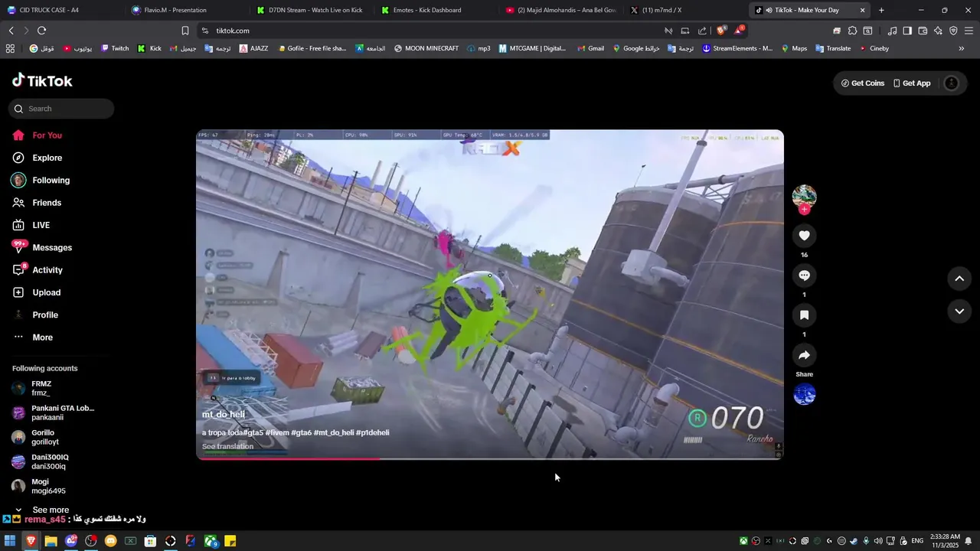Bookmark this page with the bookmark icon
This screenshot has height=551, width=980.
click(185, 31)
